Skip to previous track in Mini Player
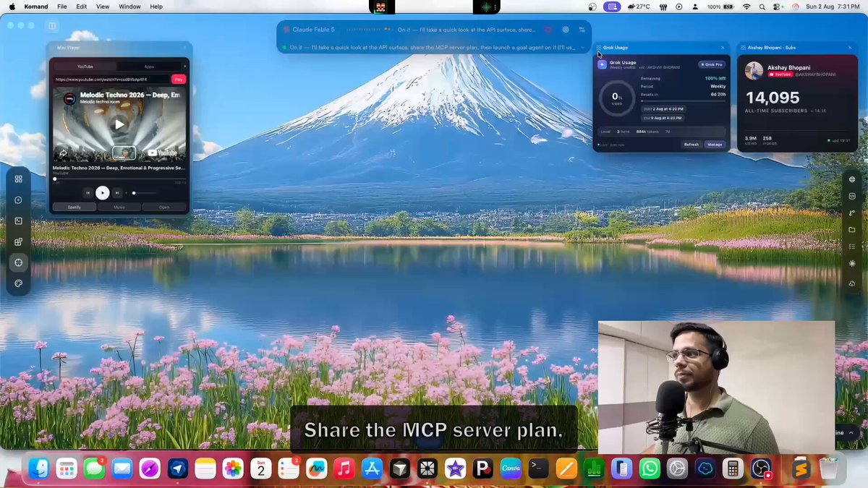The width and height of the screenshot is (868, 488). click(x=88, y=193)
